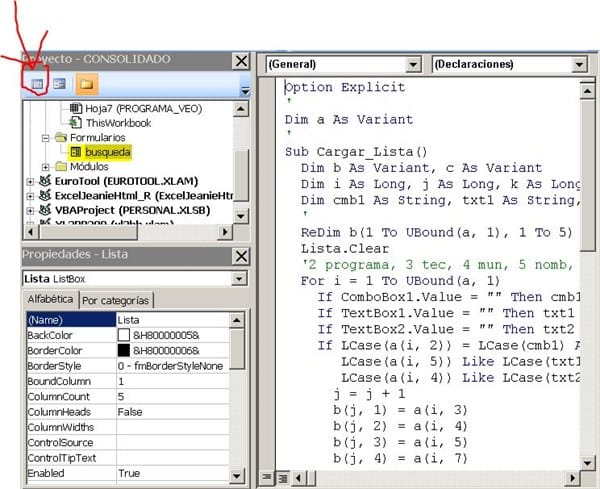Switch to the Alfabética tab
The height and width of the screenshot is (489, 600).
(49, 300)
